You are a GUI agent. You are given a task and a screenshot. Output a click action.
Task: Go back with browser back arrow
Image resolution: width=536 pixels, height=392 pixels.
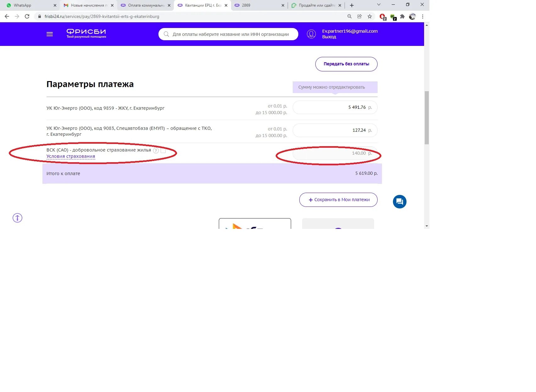7,16
